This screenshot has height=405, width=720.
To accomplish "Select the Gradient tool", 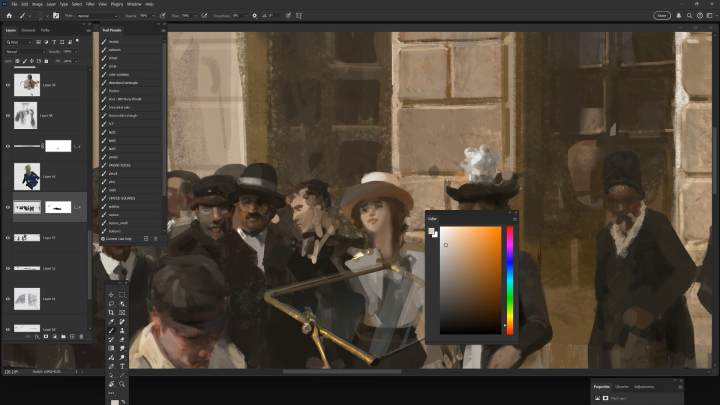I will 111,349.
